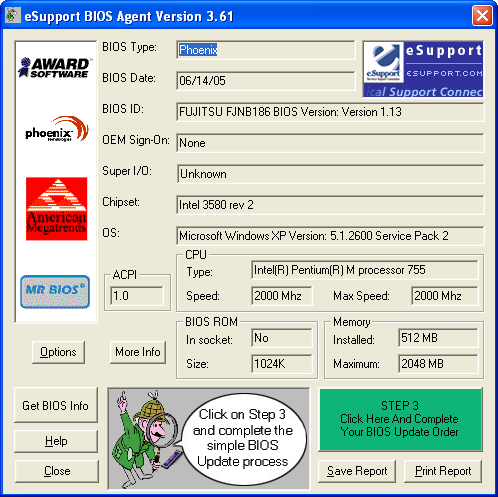
Task: Click the More Info button
Action: pos(138,352)
